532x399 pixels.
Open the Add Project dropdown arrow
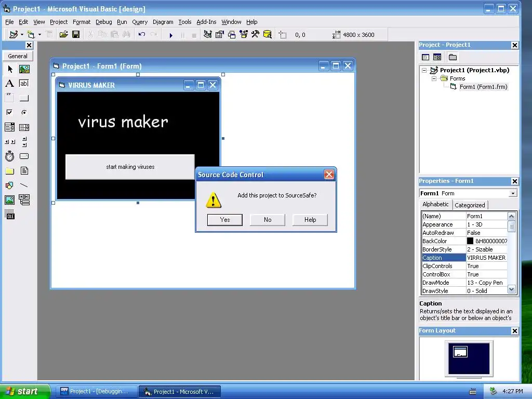pyautogui.click(x=22, y=35)
